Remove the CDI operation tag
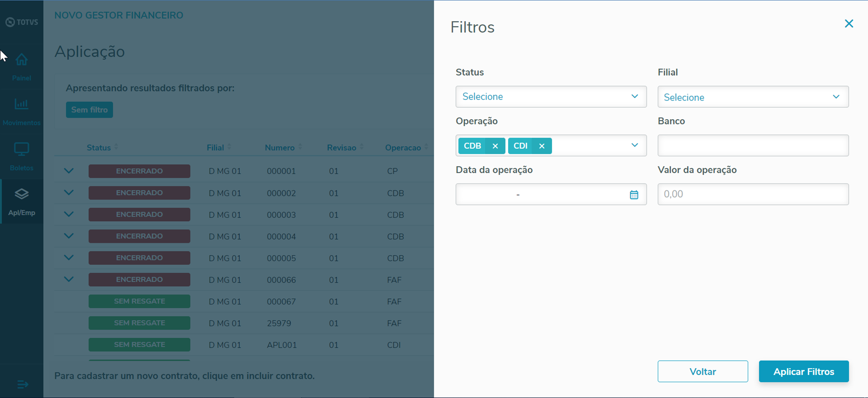This screenshot has width=868, height=398. click(542, 146)
